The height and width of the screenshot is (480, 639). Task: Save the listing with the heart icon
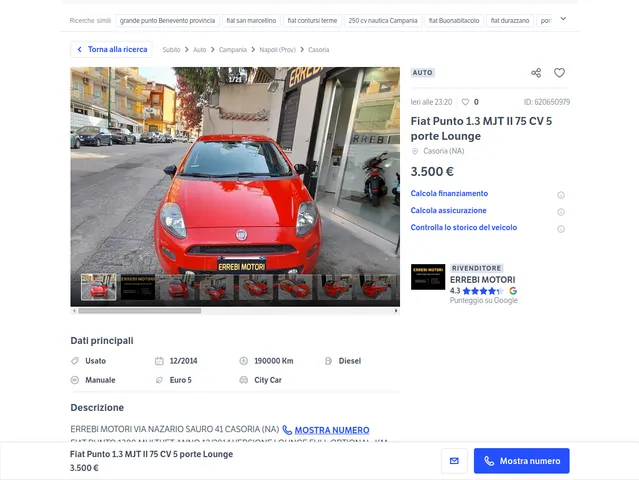(559, 73)
